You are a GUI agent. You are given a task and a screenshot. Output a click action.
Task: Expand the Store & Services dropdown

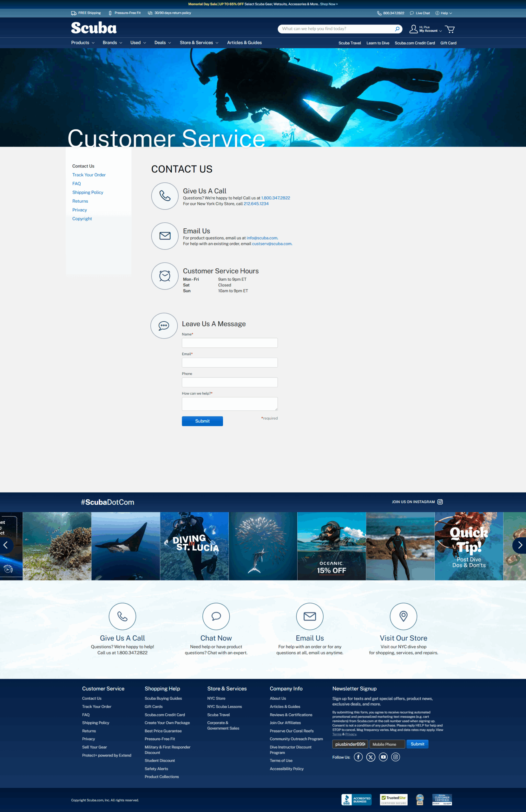pyautogui.click(x=199, y=43)
